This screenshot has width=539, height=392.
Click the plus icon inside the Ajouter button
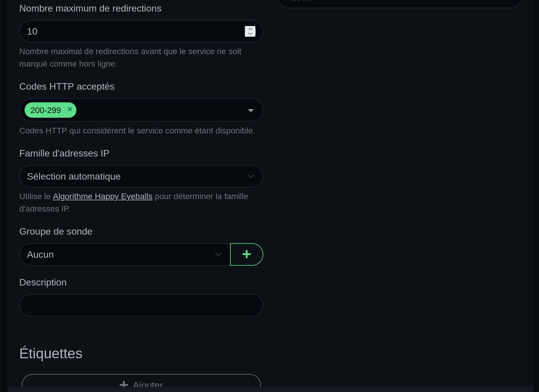[x=124, y=384]
